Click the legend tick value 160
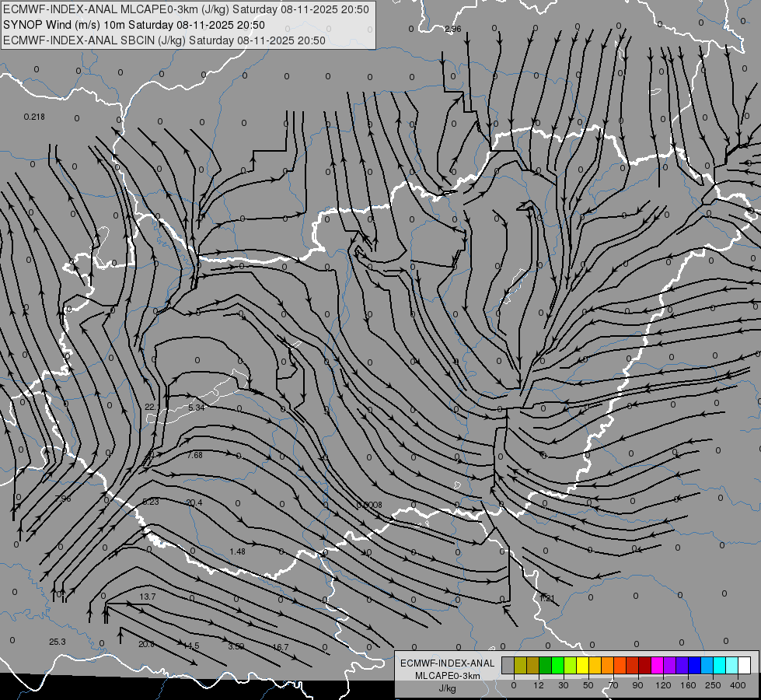This screenshot has height=700, width=761. (688, 685)
